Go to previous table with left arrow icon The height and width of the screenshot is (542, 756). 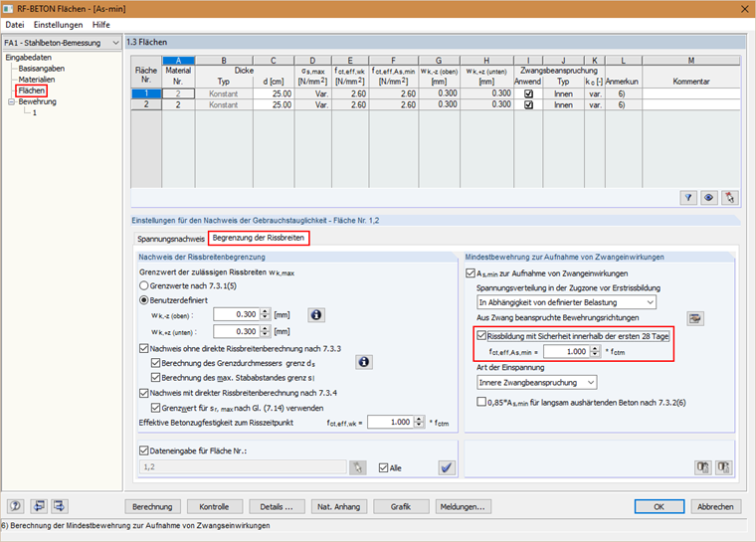pyautogui.click(x=39, y=506)
